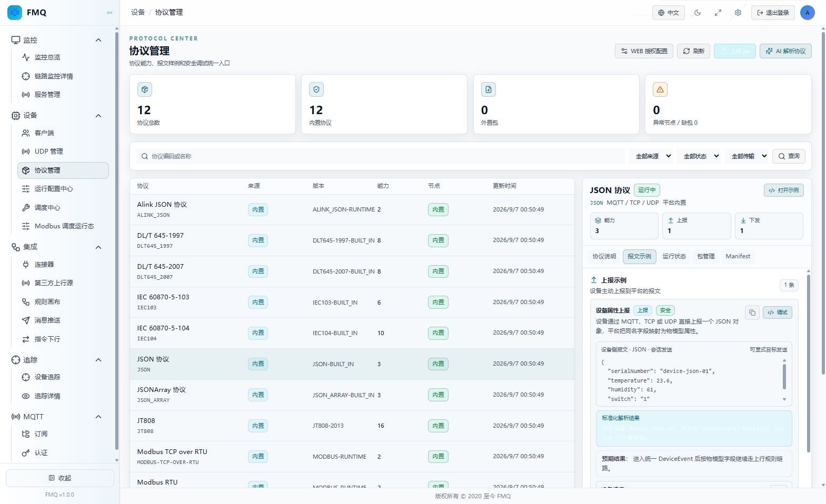The width and height of the screenshot is (826, 504).
Task: Collapse sidebar via icon beside FMQ logo
Action: click(x=110, y=13)
